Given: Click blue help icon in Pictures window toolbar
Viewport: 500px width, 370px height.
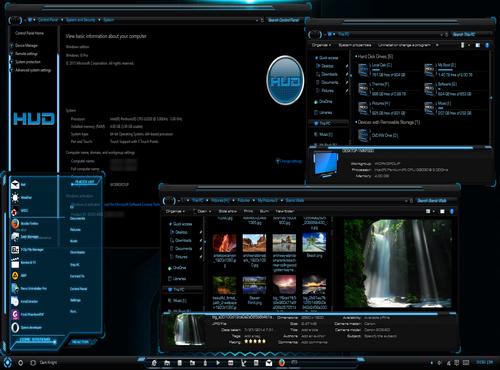Looking at the screenshot, I should point(452,211).
